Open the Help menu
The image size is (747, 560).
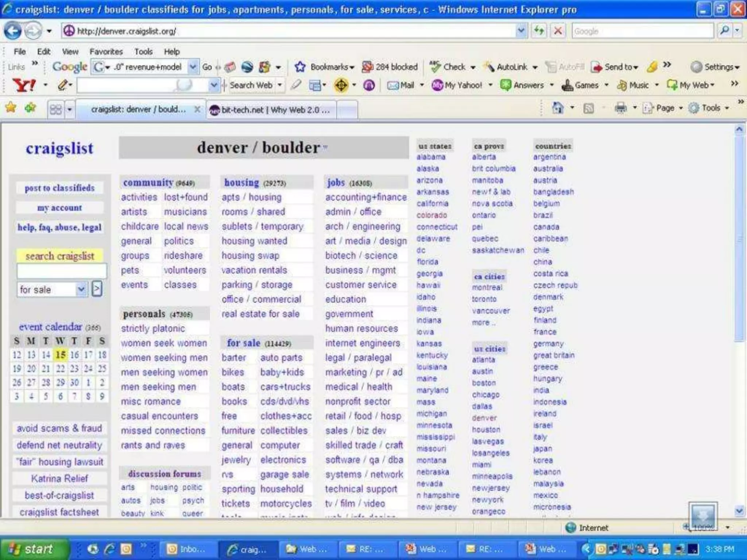click(172, 51)
